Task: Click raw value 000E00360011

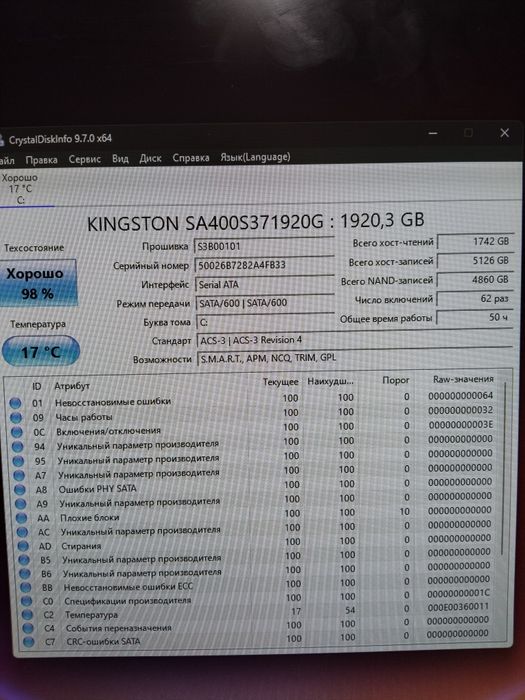Action: (x=458, y=607)
